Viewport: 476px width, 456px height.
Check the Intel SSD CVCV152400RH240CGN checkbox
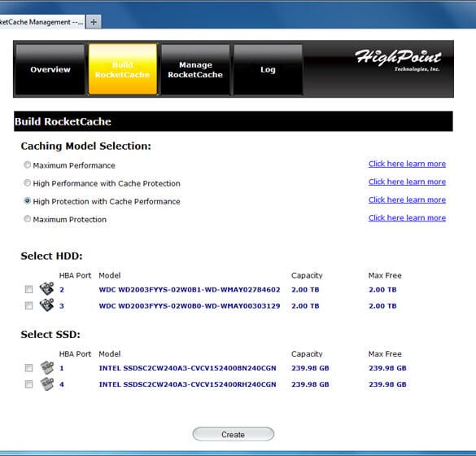28,384
